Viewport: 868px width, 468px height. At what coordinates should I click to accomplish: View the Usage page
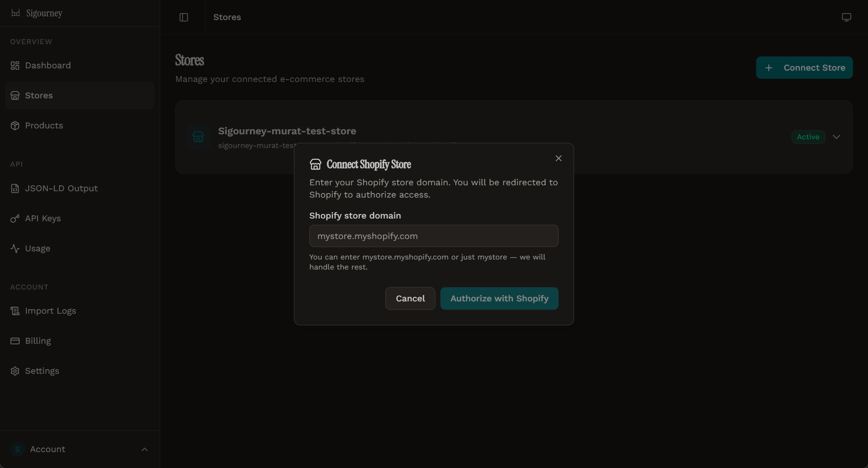click(x=80, y=249)
